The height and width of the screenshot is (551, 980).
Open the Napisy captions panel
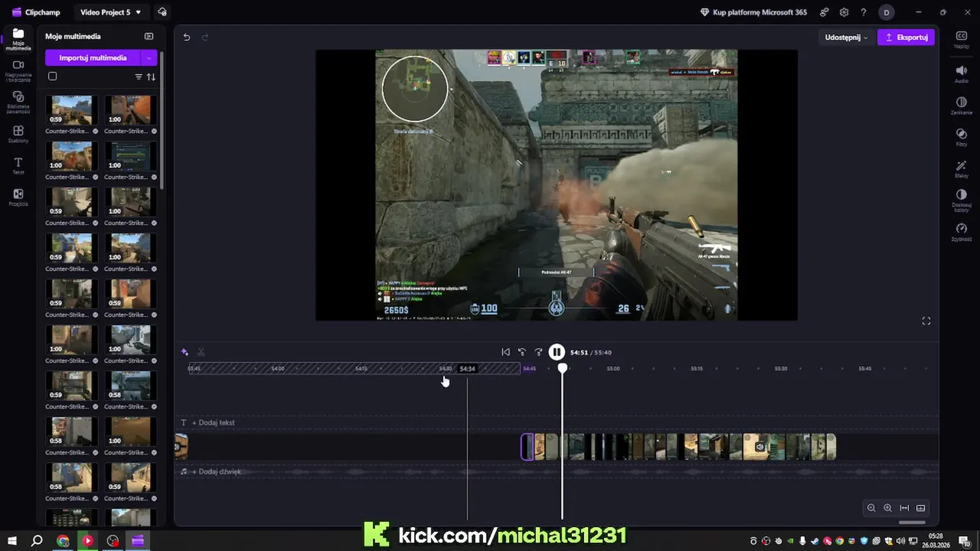coord(962,40)
